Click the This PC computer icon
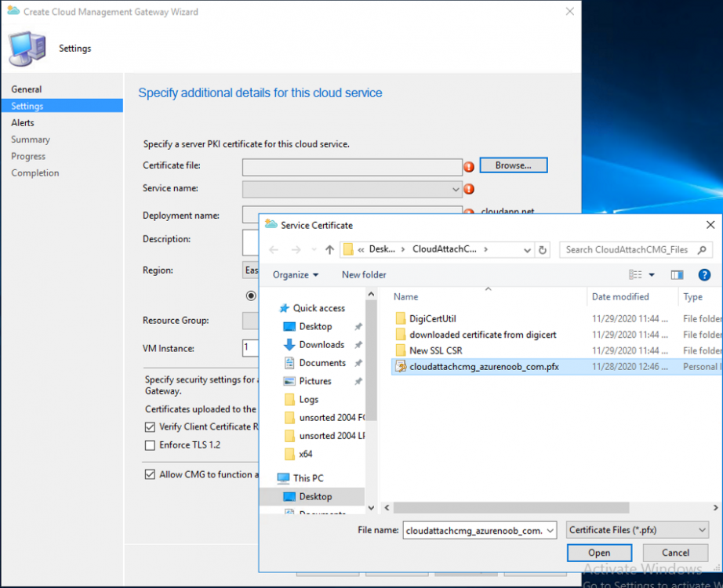The width and height of the screenshot is (723, 588). coord(283,478)
